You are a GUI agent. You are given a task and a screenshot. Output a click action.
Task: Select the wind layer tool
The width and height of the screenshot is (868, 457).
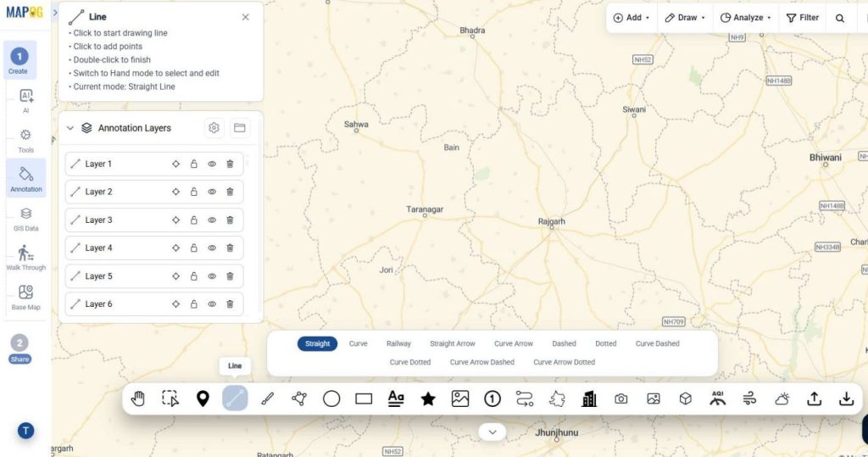(x=749, y=398)
